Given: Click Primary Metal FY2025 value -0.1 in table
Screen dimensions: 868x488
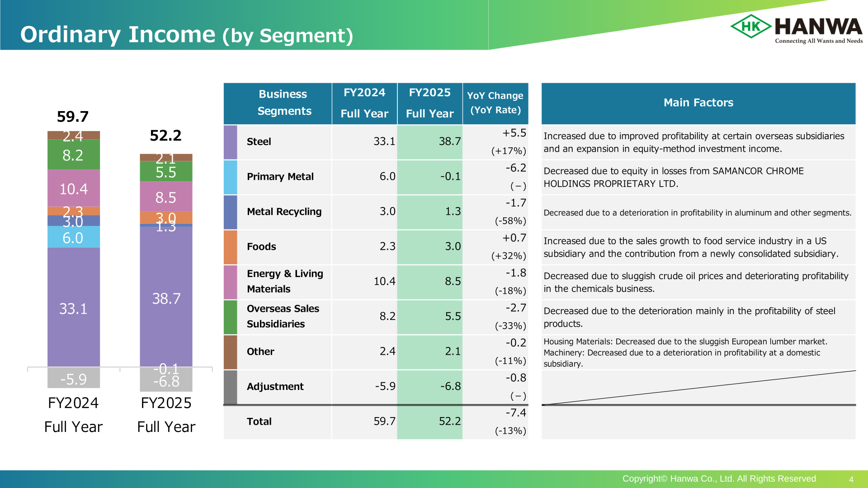Looking at the screenshot, I should point(451,177).
